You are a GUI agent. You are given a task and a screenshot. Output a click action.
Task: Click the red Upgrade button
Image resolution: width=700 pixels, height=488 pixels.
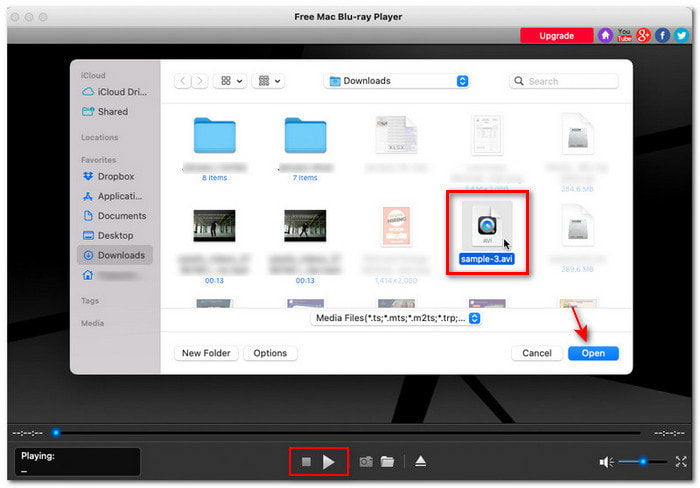tap(556, 36)
